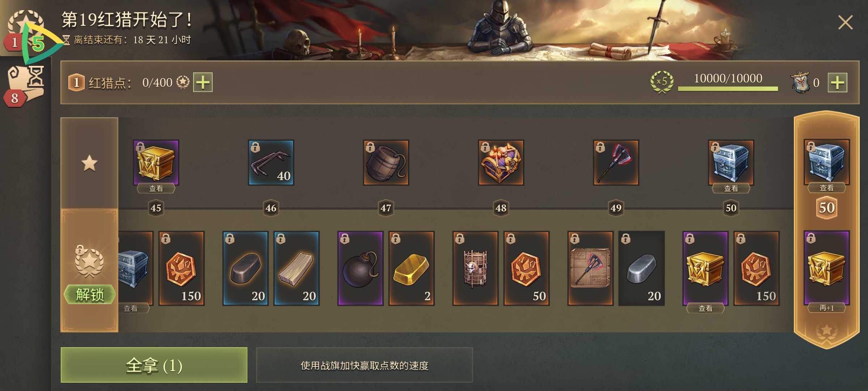Click the axe blueprint scroll reward
This screenshot has height=391, width=868.
pos(590,268)
